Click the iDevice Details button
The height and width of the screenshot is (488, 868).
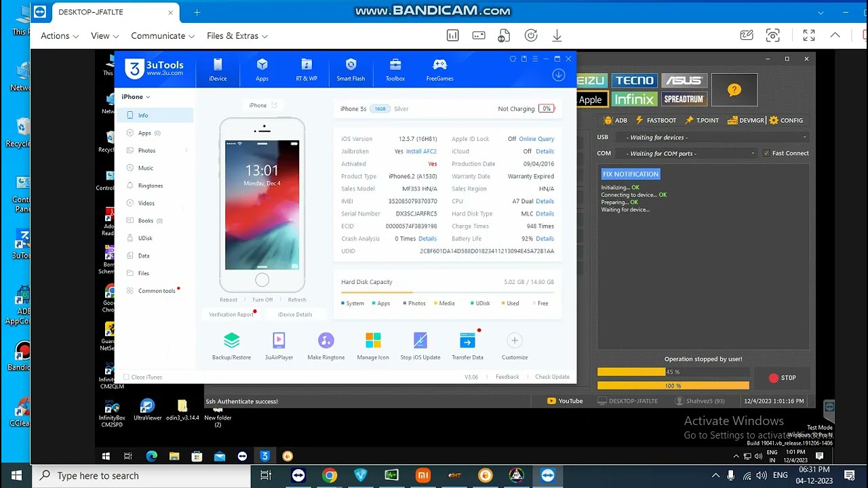tap(295, 314)
